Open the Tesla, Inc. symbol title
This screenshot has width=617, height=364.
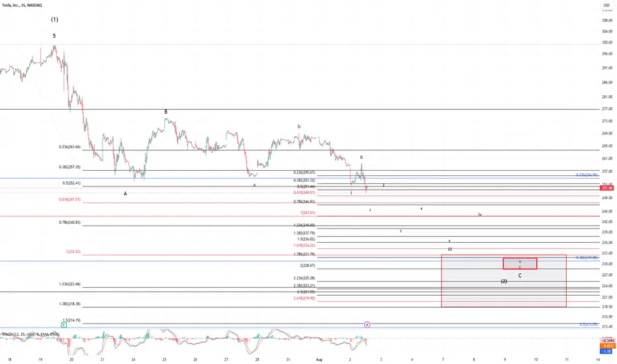click(22, 5)
